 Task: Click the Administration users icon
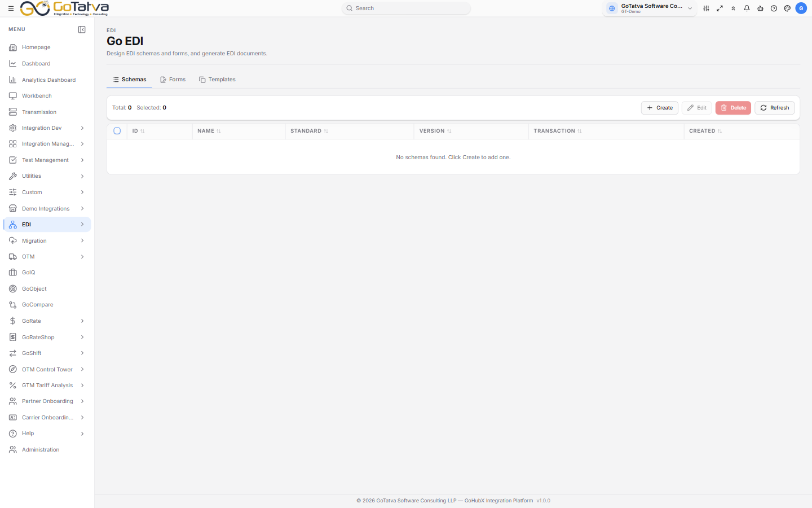coord(13,450)
